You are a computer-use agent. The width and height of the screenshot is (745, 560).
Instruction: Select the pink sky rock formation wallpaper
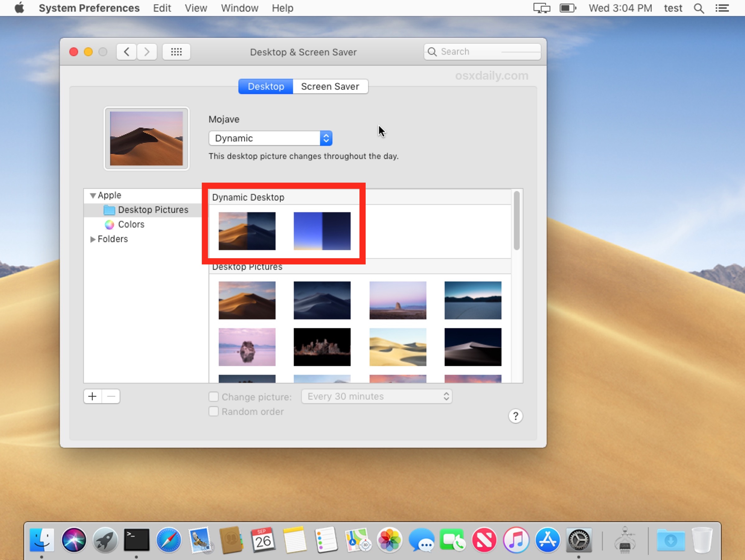(x=246, y=347)
